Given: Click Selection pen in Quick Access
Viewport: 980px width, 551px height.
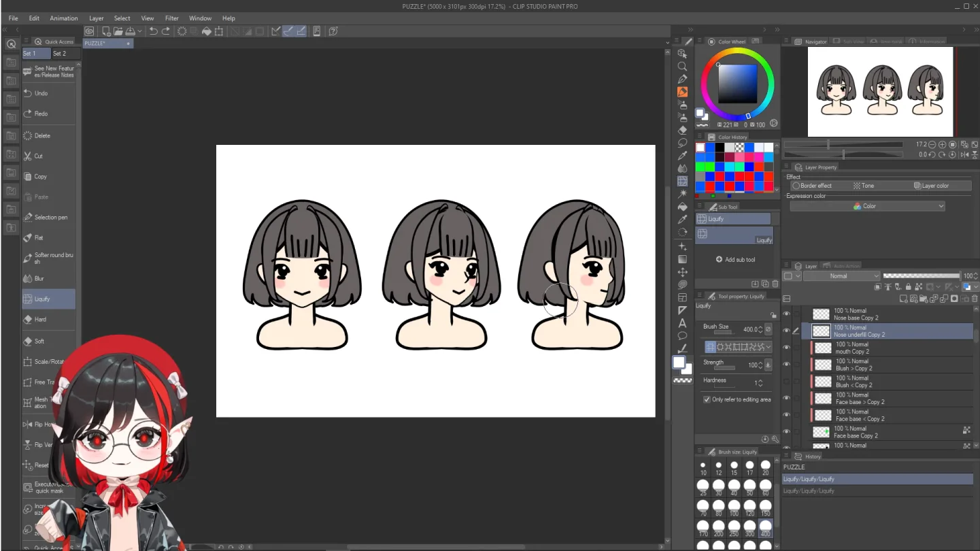Looking at the screenshot, I should coord(49,217).
